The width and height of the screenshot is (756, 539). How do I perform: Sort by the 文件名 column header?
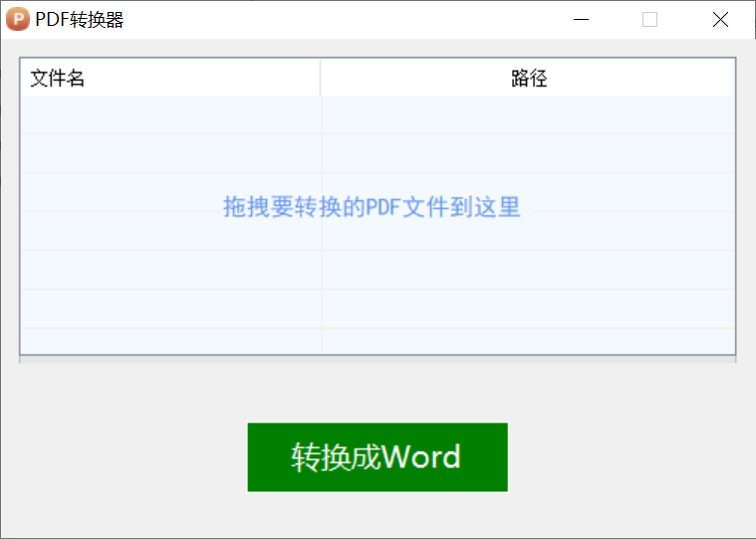tap(169, 78)
